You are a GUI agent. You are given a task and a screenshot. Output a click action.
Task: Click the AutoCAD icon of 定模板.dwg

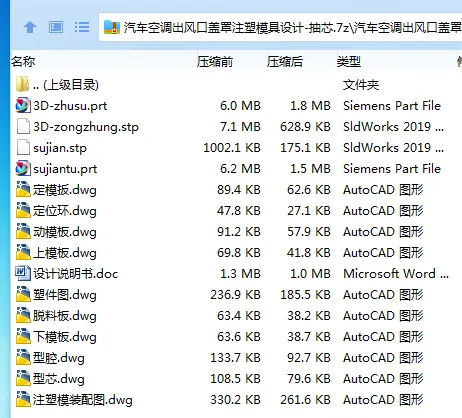tap(23, 189)
